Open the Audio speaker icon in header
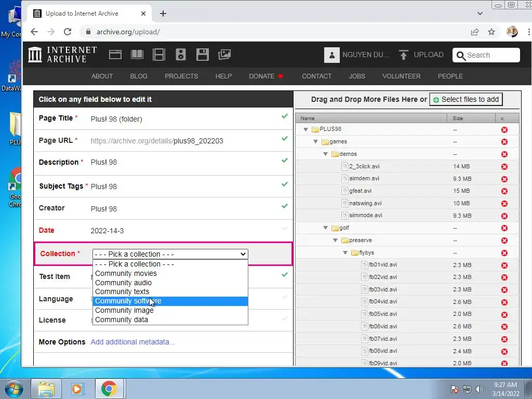 point(180,55)
